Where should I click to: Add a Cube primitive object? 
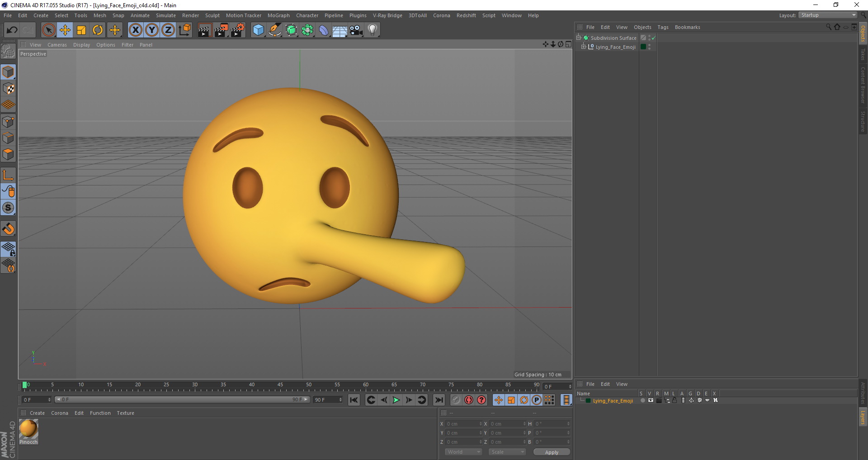point(258,30)
